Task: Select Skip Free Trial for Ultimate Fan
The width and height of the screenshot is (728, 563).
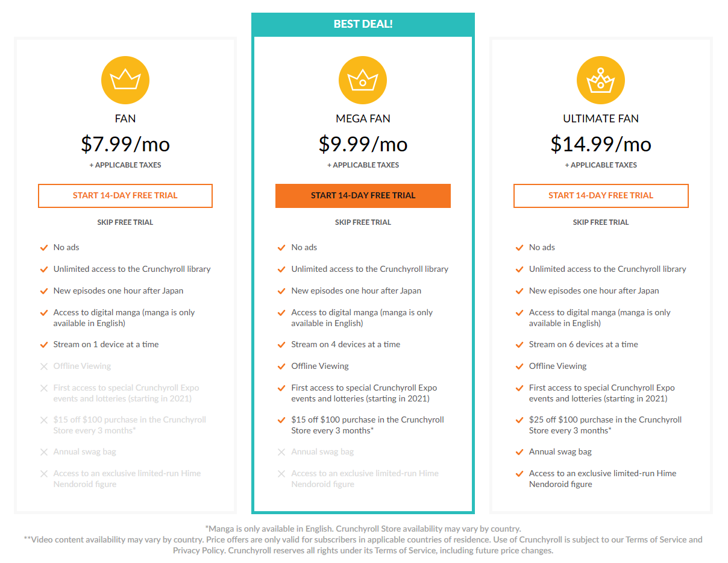Action: (600, 222)
